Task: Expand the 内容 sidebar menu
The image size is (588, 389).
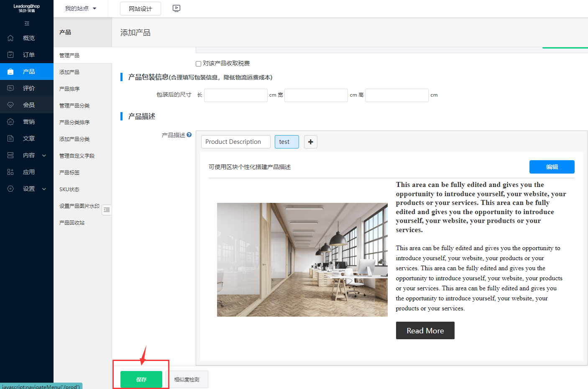Action: click(44, 155)
